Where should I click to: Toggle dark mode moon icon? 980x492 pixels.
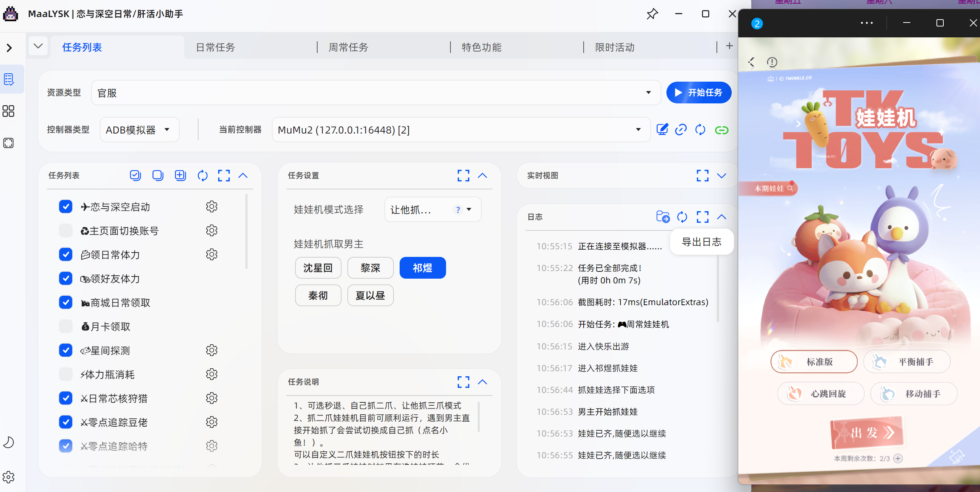click(8, 442)
